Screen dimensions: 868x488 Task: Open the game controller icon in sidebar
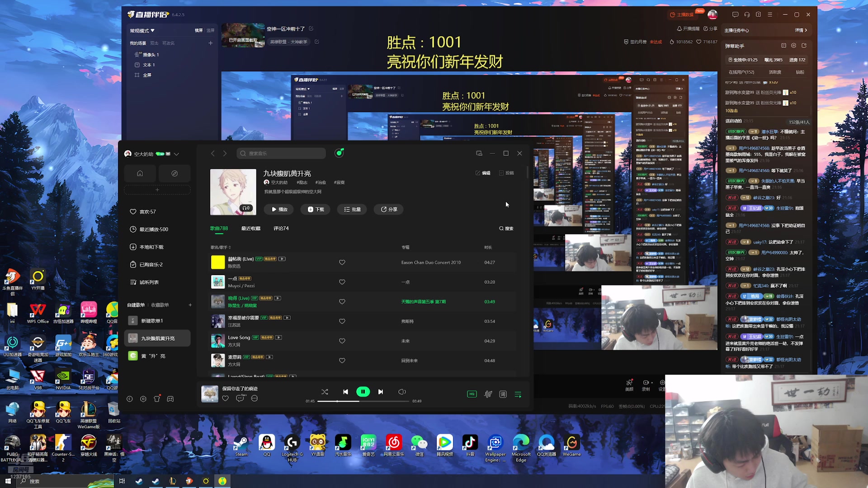tap(170, 399)
